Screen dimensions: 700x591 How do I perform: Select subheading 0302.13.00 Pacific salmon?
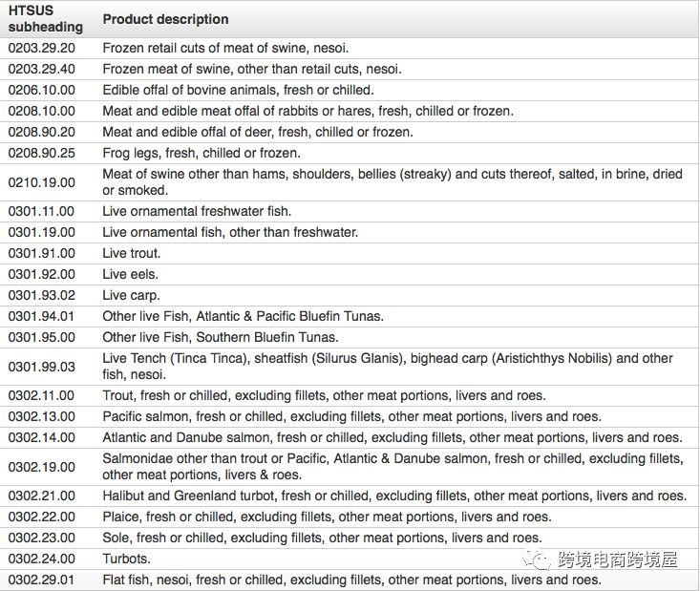tap(41, 416)
